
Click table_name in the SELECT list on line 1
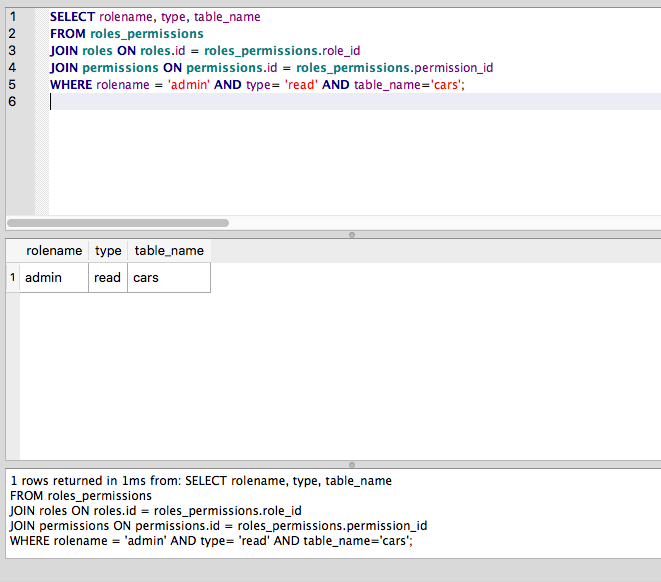(227, 17)
